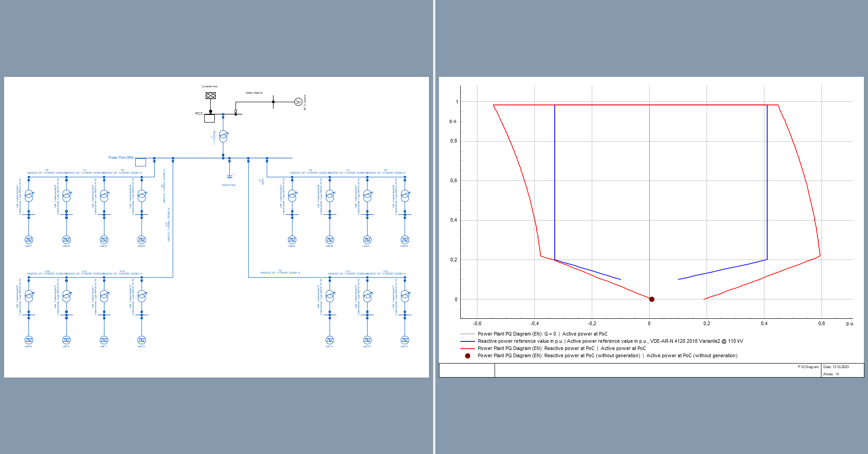
Task: Select the Unit 04 generator symbol
Action: pyautogui.click(x=142, y=240)
